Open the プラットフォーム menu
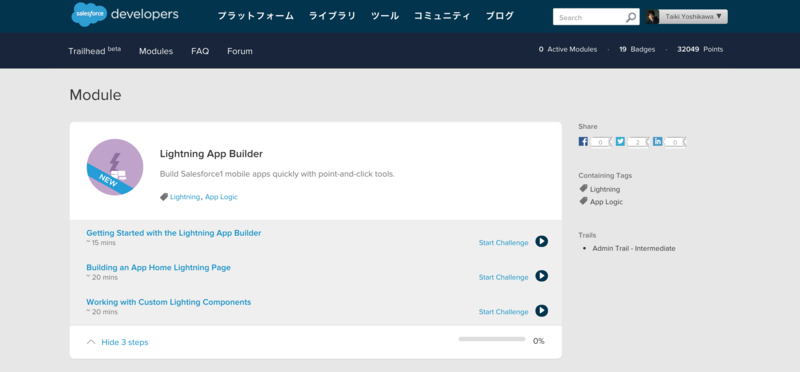The image size is (800, 372). coord(256,16)
